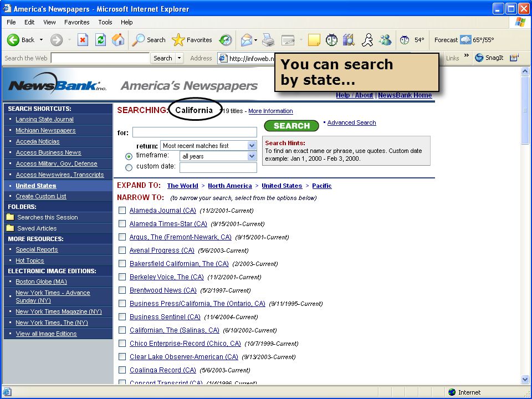532x399 pixels.
Task: Open Favorites star toolbar button
Action: (192, 40)
